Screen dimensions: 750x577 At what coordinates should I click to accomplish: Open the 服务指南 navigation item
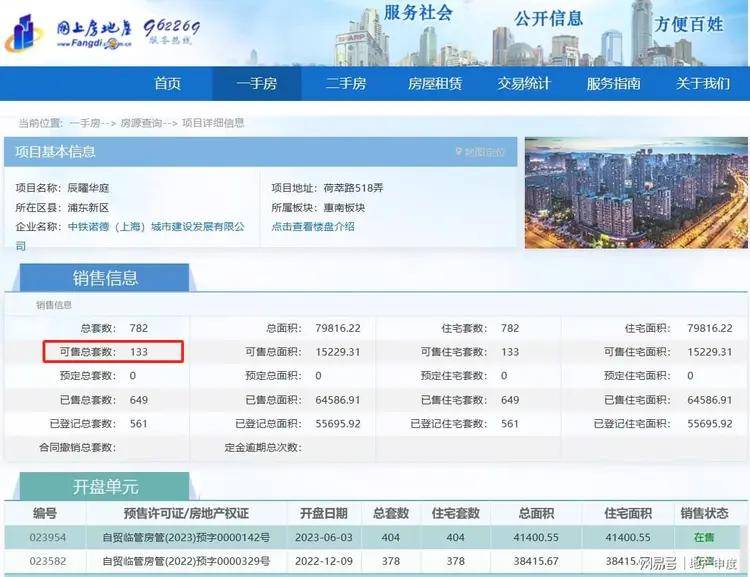613,83
